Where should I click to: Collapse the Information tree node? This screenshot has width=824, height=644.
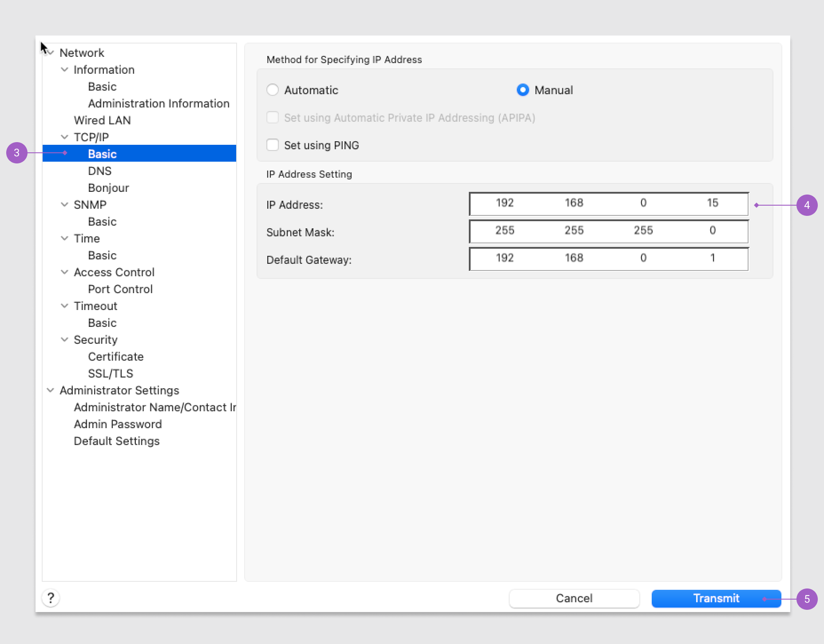click(x=65, y=70)
